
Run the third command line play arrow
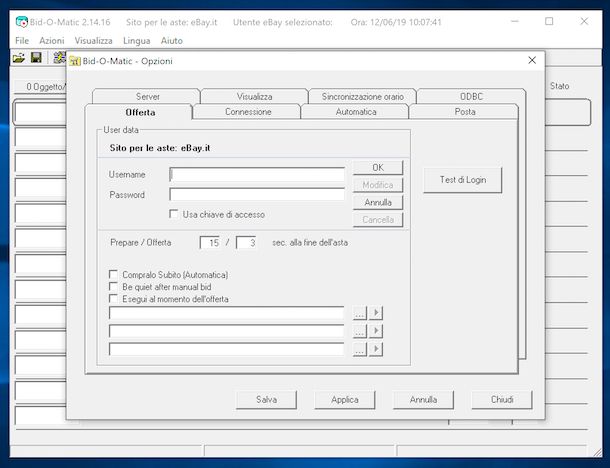point(376,349)
